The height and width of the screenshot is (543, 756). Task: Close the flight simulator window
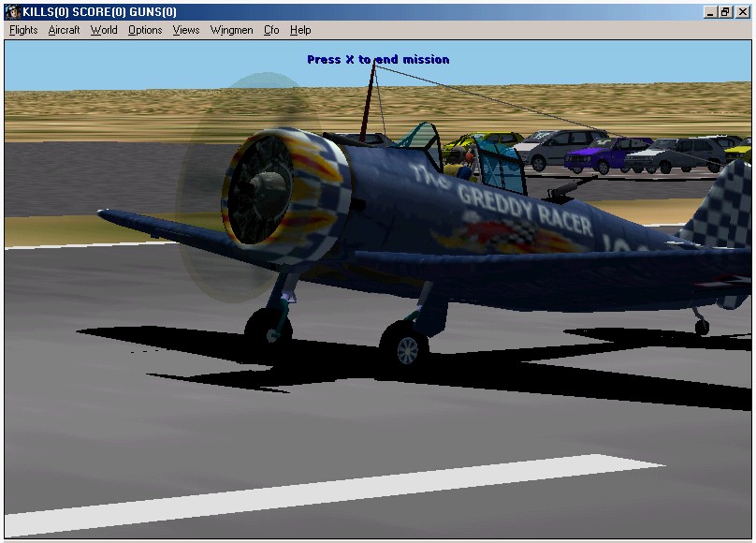tap(743, 12)
